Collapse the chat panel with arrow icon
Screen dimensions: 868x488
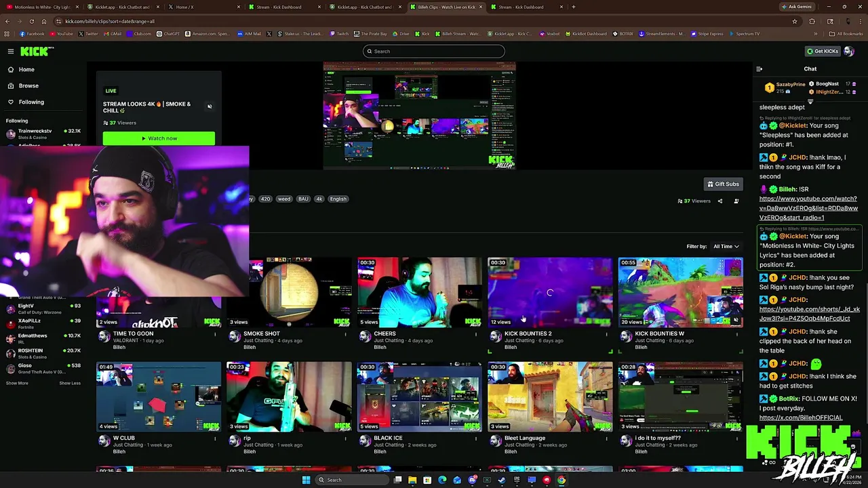click(759, 68)
